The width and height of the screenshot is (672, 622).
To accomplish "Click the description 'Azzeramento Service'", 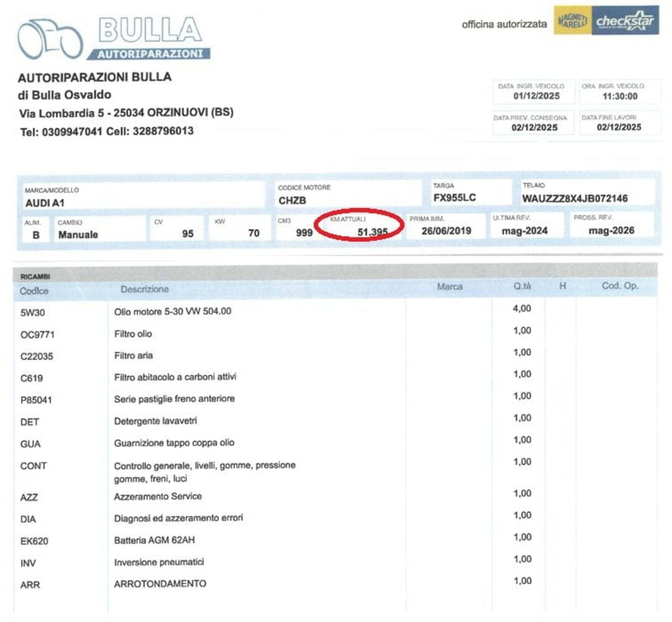I will coord(158,497).
